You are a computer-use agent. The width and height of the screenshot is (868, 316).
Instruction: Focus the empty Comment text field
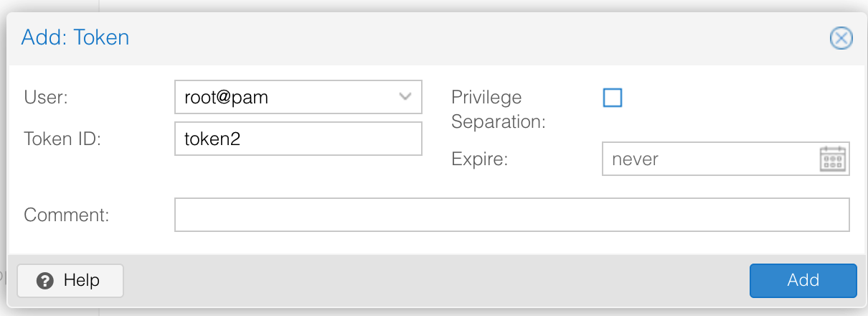click(511, 215)
